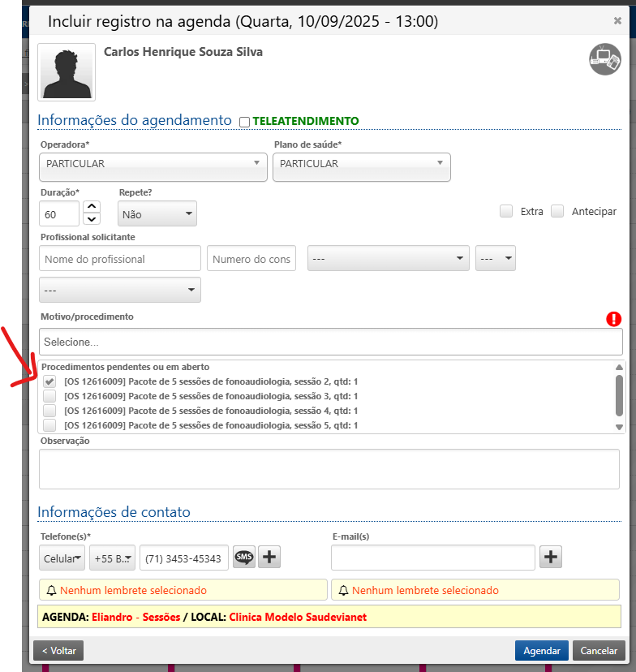Click the Duração input field

[x=59, y=213]
